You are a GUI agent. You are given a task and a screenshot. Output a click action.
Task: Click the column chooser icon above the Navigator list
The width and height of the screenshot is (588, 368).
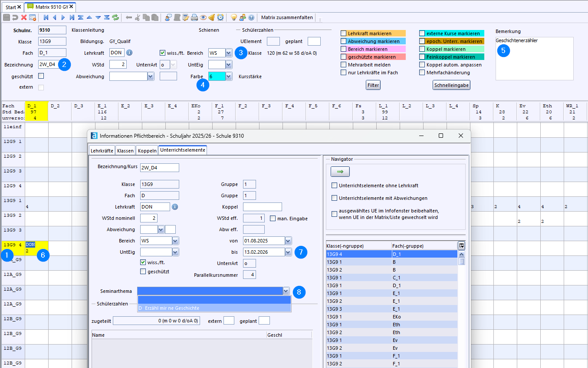coord(461,245)
